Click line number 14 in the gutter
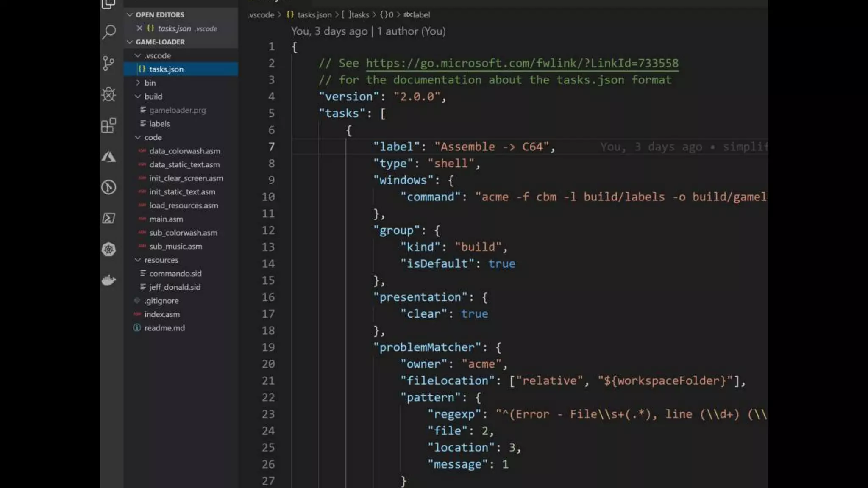The width and height of the screenshot is (868, 488). tap(268, 264)
